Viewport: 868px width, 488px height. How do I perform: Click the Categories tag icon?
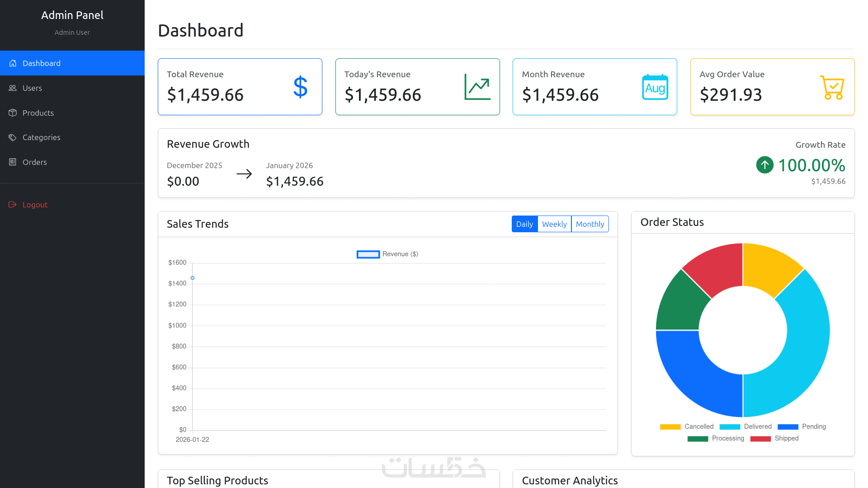(13, 137)
